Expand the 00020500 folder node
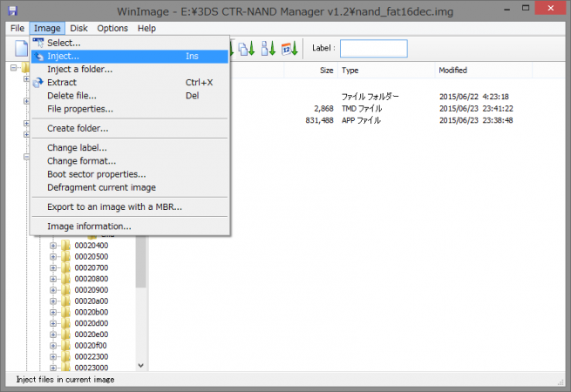The image size is (571, 392). 53,257
